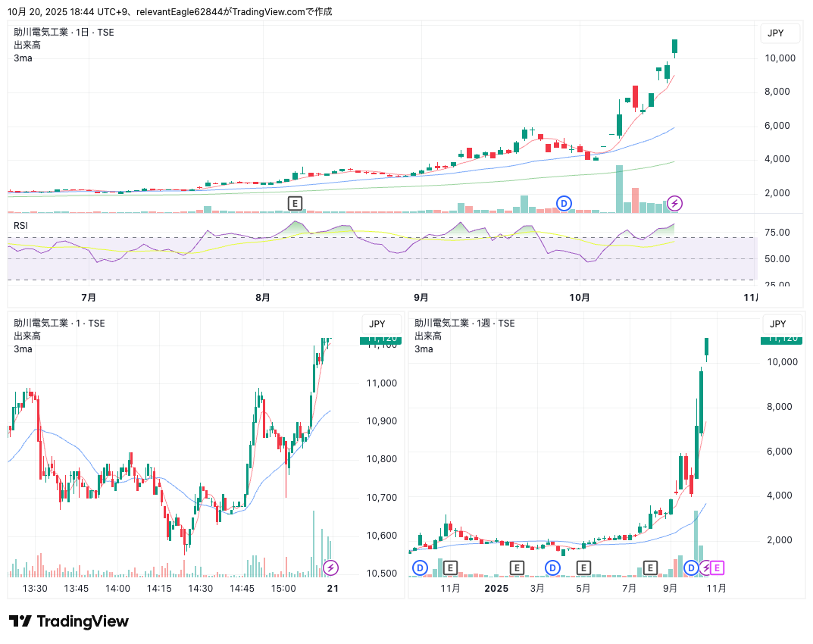813x644 pixels.
Task: Click the leftmost D marker on weekly chart
Action: pyautogui.click(x=420, y=567)
